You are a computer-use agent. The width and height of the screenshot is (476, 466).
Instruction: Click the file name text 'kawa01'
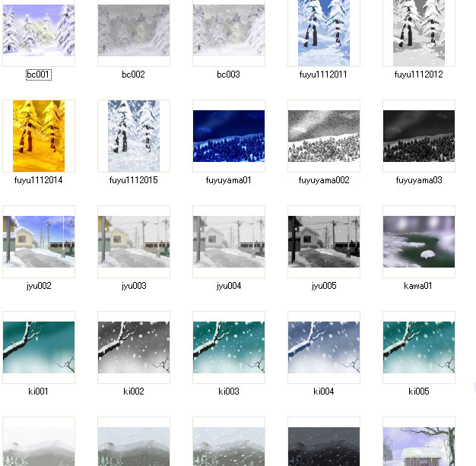[x=417, y=286]
